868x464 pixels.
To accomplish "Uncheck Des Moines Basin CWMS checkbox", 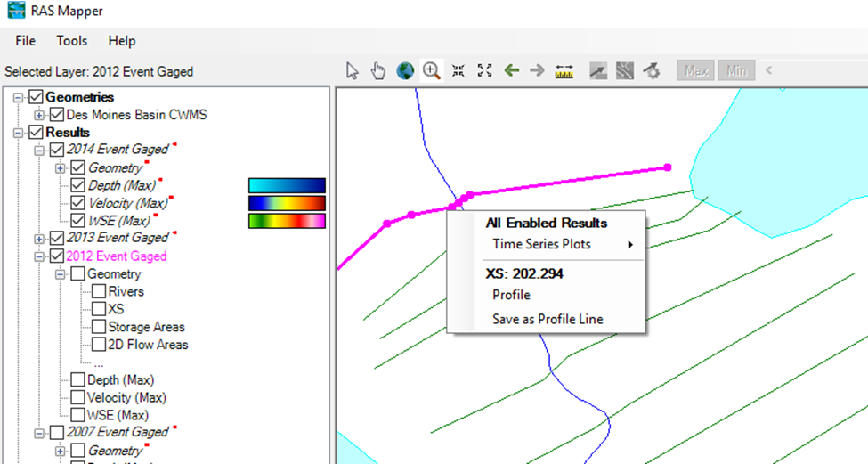I will click(56, 115).
